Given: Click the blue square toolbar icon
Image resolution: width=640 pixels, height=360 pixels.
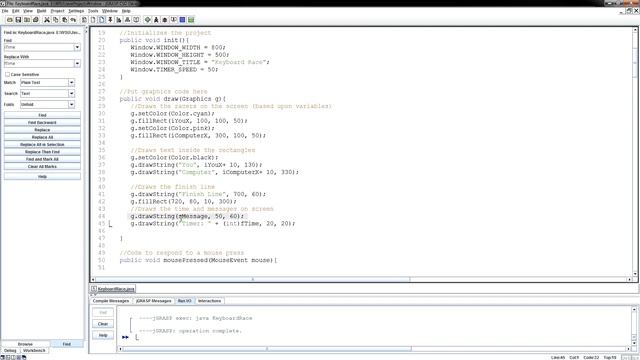Looking at the screenshot, I should pos(182,20).
